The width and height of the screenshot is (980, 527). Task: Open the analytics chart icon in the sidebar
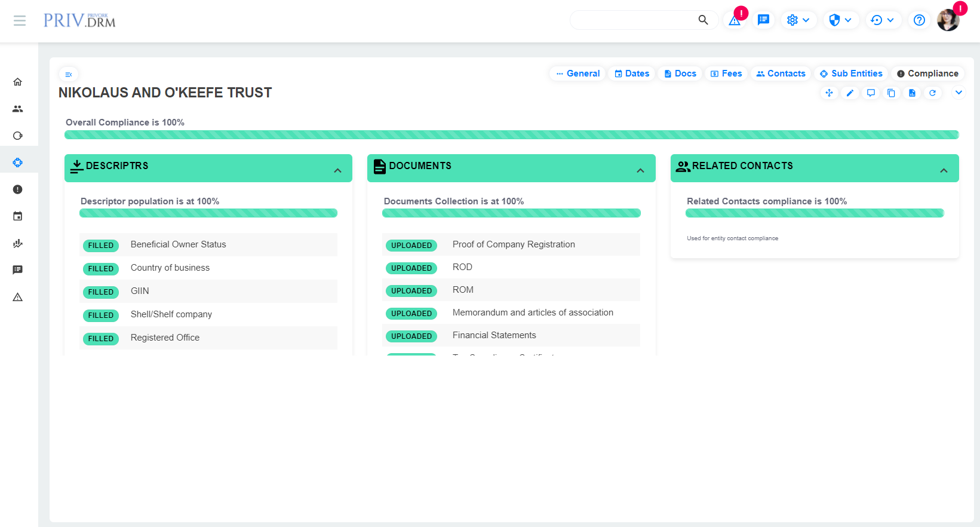[x=18, y=243]
